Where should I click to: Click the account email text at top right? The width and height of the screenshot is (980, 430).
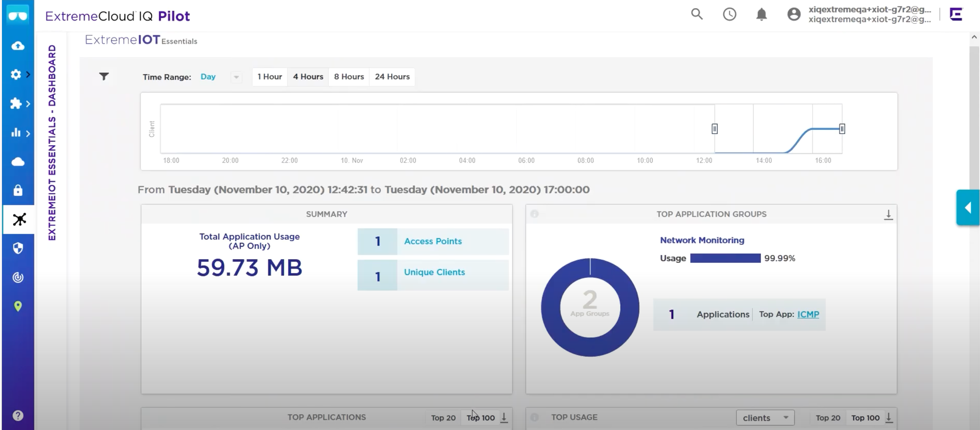(x=869, y=14)
